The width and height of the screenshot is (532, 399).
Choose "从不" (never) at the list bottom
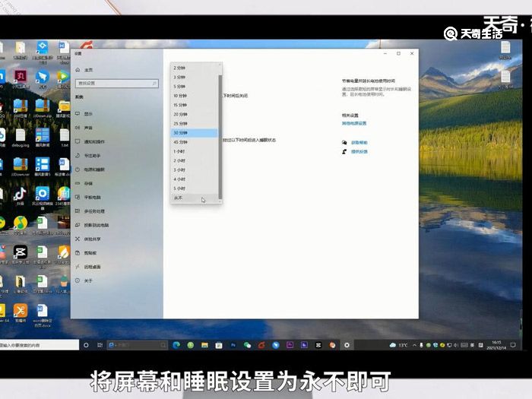pos(195,198)
